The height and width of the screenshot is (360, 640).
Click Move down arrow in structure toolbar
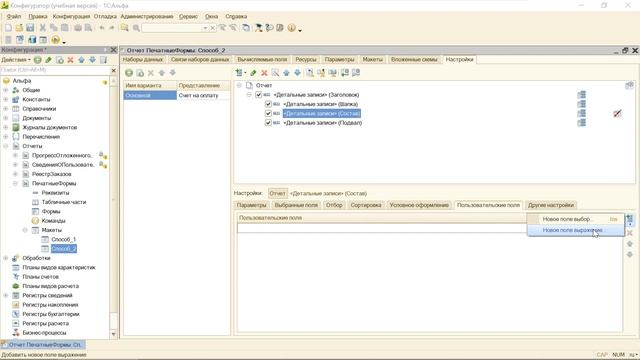[297, 73]
